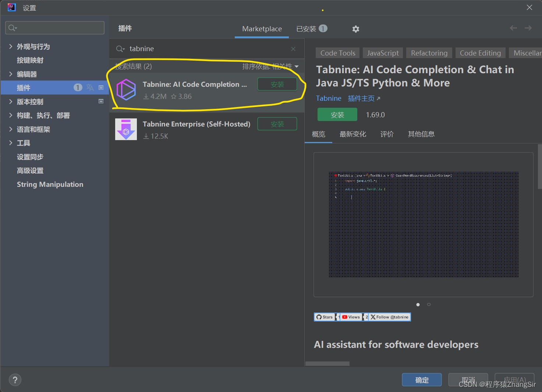The width and height of the screenshot is (542, 392).
Task: Install Tabnine Enterprise (Self-Hosted) plugin
Action: coord(277,124)
